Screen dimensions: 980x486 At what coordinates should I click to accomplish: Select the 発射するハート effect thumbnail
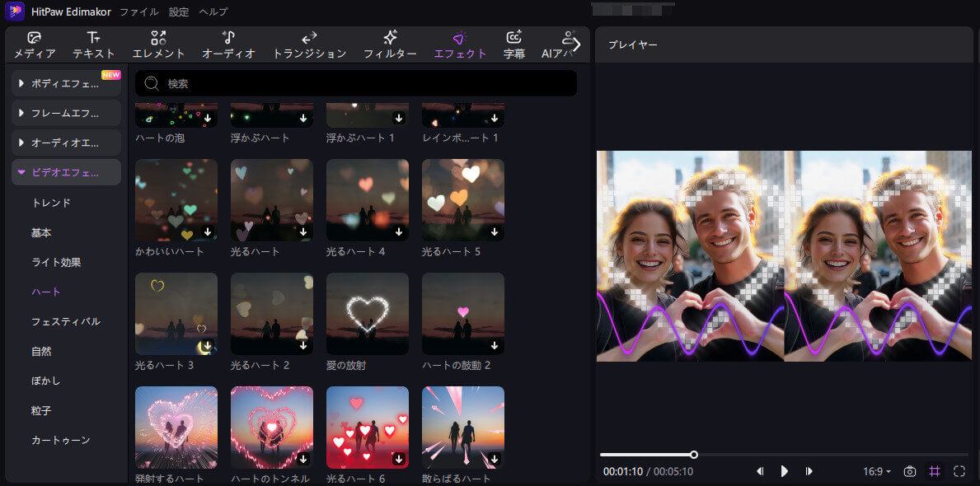[176, 428]
